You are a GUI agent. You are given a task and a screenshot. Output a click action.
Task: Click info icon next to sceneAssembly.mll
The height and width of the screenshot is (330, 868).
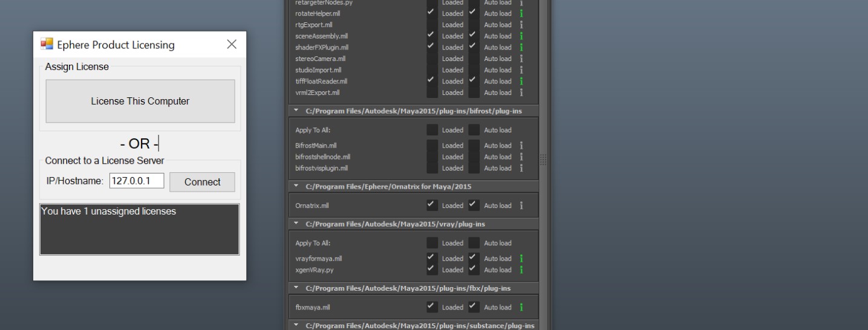[x=521, y=36]
